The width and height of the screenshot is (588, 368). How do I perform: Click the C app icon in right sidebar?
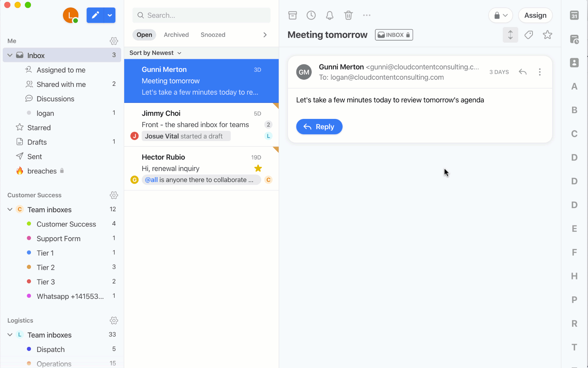574,134
